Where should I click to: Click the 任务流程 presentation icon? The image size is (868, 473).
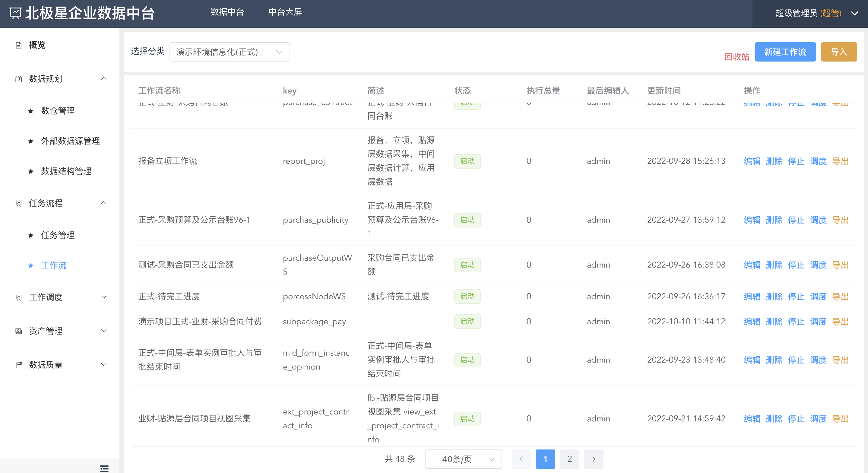pyautogui.click(x=19, y=203)
